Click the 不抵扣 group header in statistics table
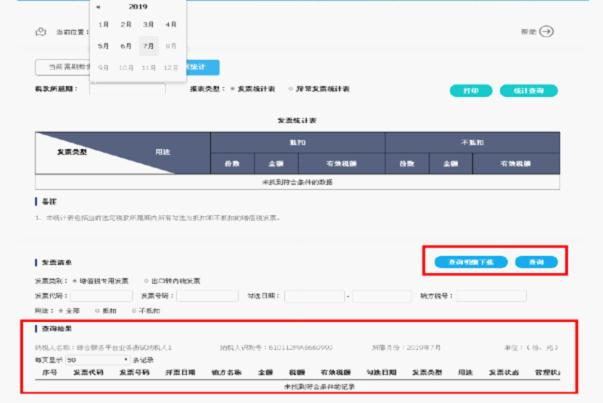603x403 pixels. [x=472, y=142]
